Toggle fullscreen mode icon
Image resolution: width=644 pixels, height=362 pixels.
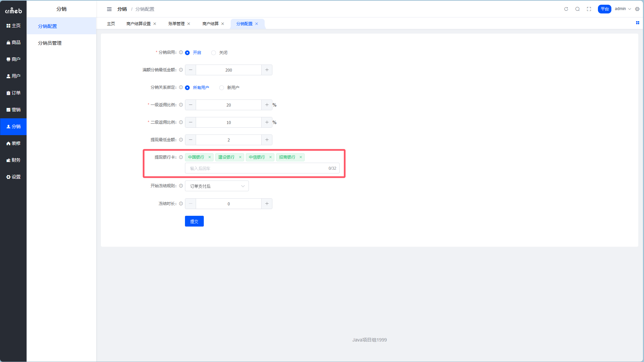coord(589,9)
